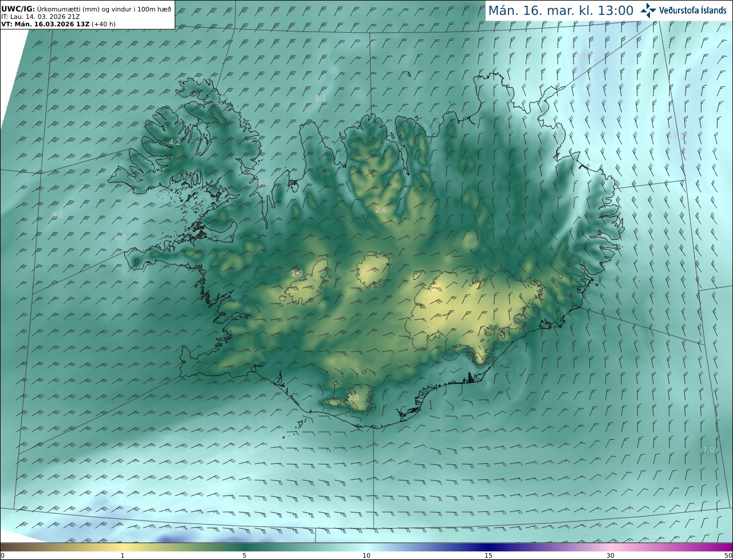Click the 8.2 value over the western sea
This screenshot has width=733, height=560.
point(120,237)
